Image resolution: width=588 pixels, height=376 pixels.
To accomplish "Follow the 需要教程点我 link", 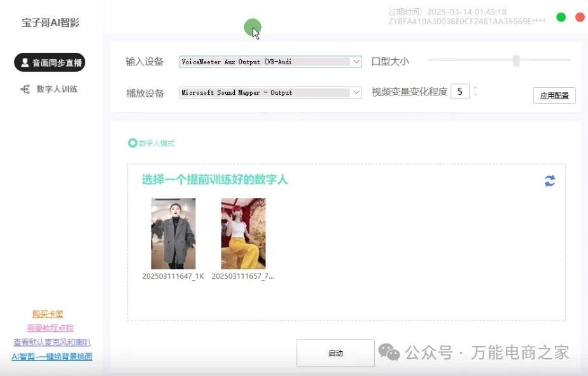I will pos(50,328).
